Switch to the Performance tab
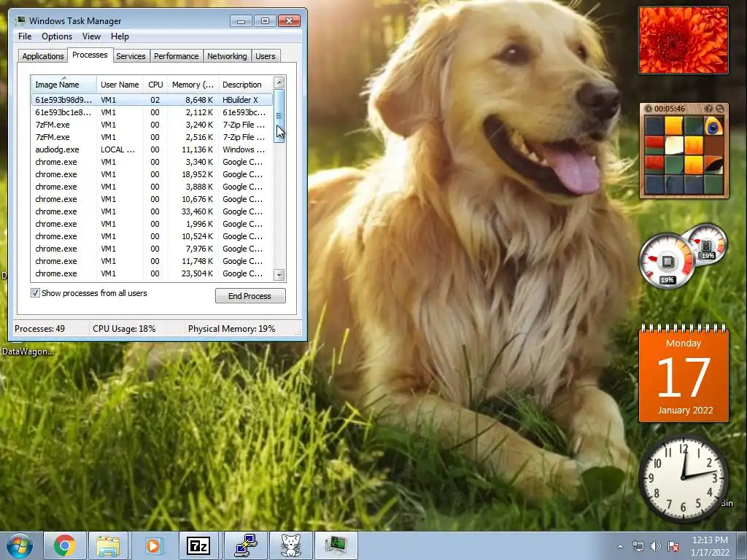This screenshot has height=560, width=747. (176, 56)
